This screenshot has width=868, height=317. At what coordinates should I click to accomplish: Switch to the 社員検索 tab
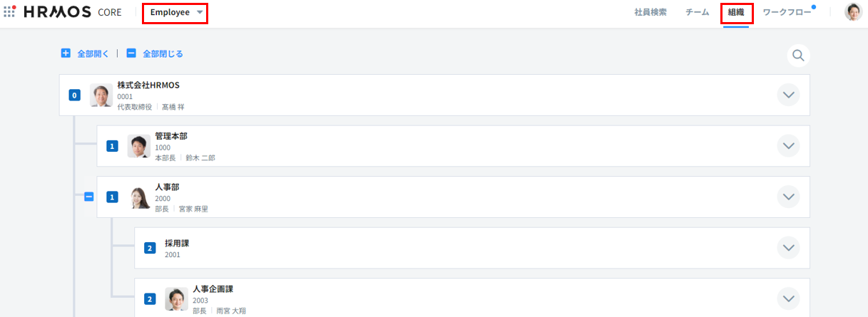[x=650, y=13]
